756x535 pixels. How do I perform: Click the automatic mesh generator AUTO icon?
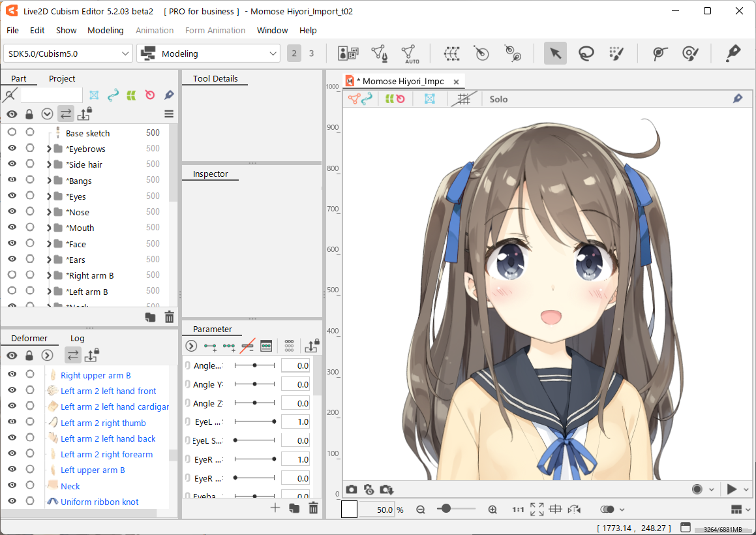(410, 53)
